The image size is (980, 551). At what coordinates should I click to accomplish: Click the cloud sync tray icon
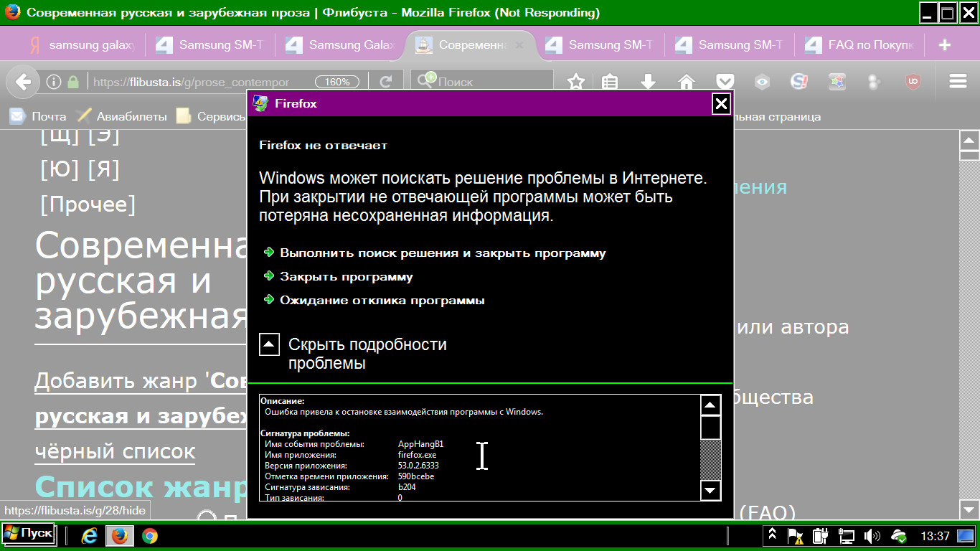point(898,535)
